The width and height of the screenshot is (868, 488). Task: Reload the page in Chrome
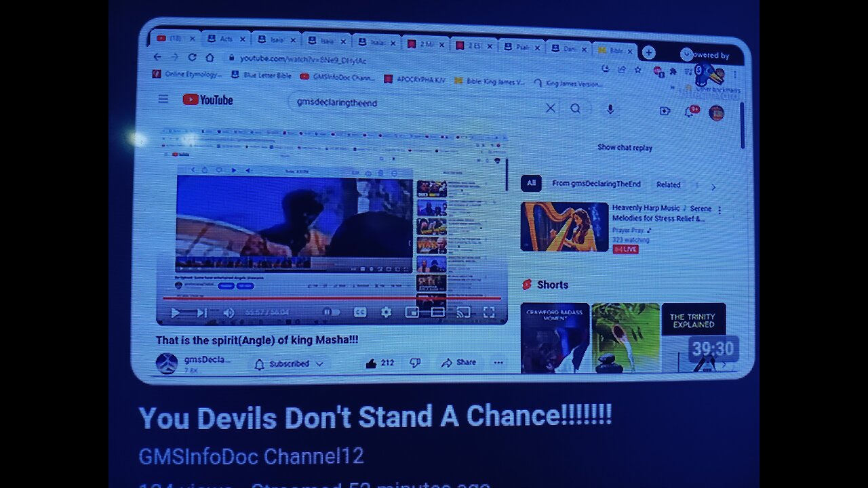[x=192, y=57]
